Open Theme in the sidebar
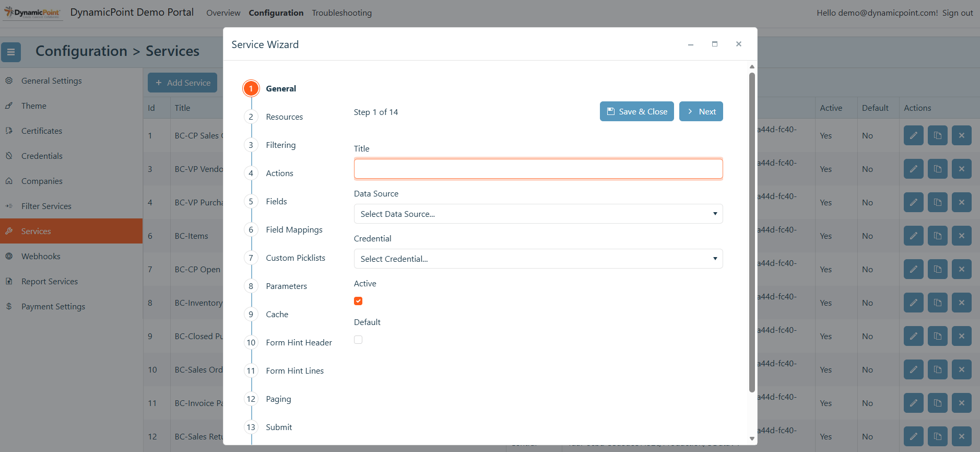The width and height of the screenshot is (980, 452). pyautogui.click(x=71, y=106)
